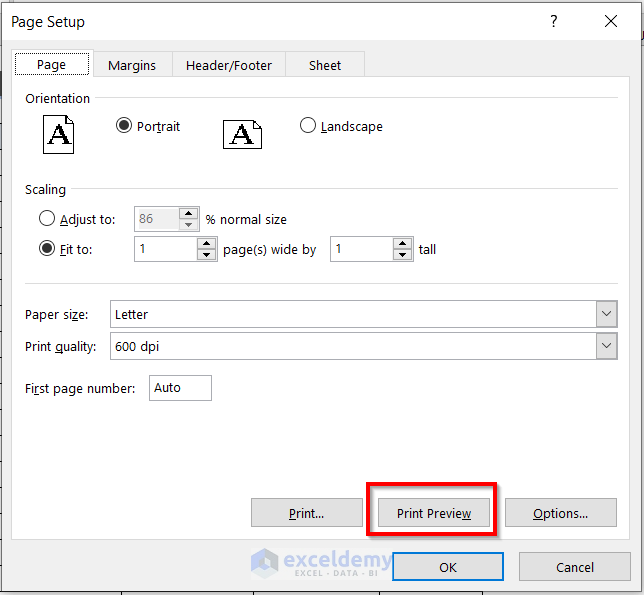Viewport: 644px width, 595px height.
Task: Open the Header/Footer tab
Action: coord(229,65)
